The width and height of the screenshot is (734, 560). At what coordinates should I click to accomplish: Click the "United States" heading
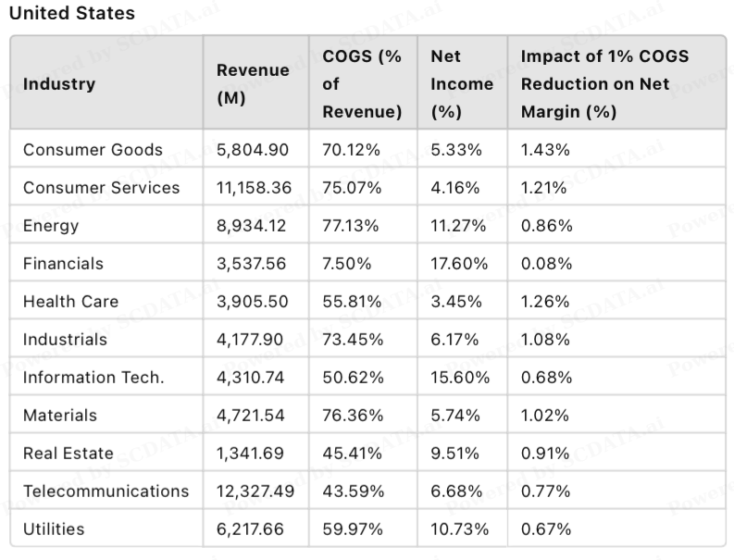[71, 14]
